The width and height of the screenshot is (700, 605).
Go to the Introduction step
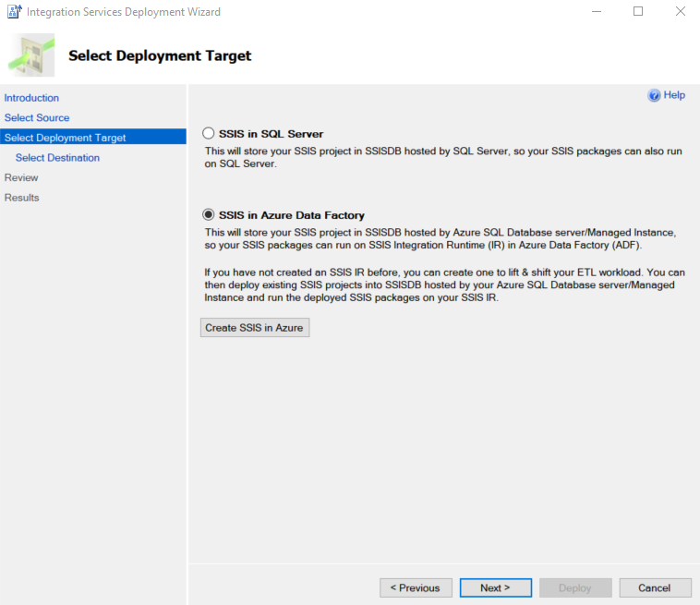point(31,98)
